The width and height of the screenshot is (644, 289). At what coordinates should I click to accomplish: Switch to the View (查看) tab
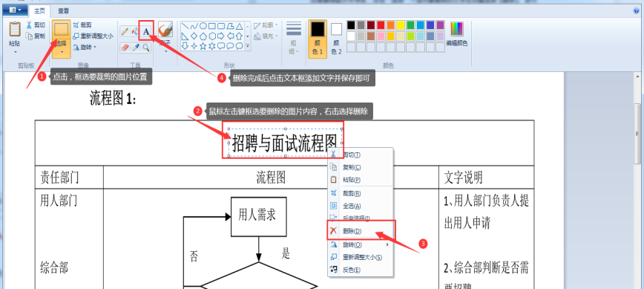tap(63, 10)
